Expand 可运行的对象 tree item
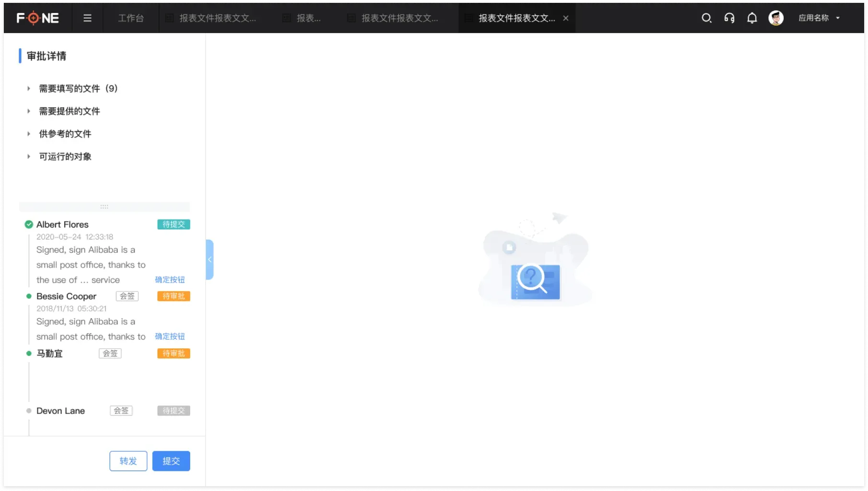This screenshot has height=491, width=868. [x=29, y=156]
